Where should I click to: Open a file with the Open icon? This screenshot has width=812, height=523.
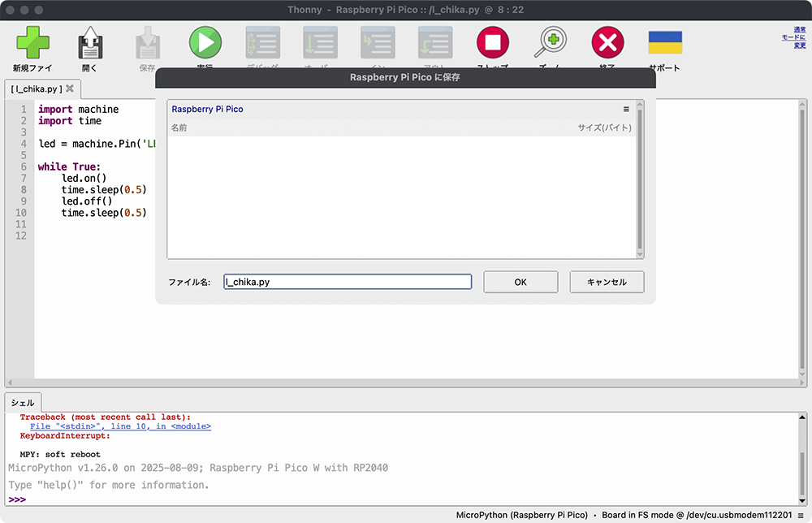[x=90, y=42]
